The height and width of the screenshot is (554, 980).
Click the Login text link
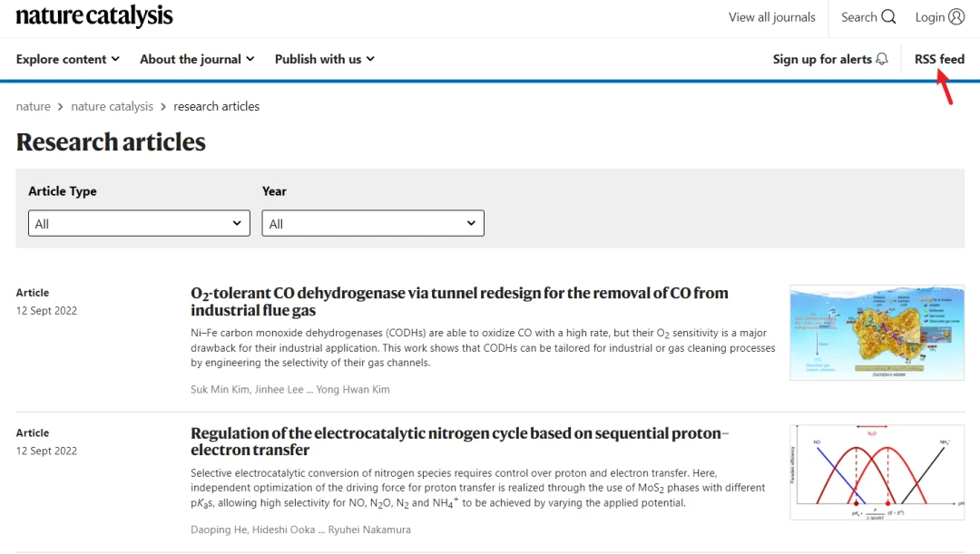click(x=930, y=17)
